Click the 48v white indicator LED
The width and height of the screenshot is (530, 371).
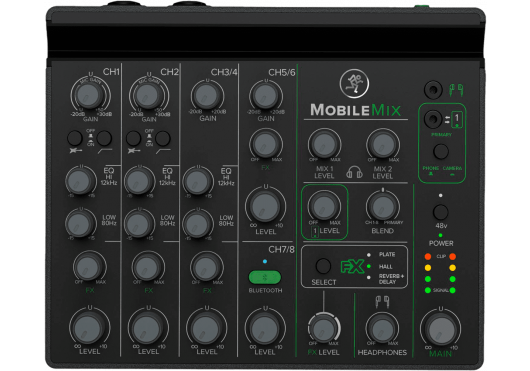440,196
